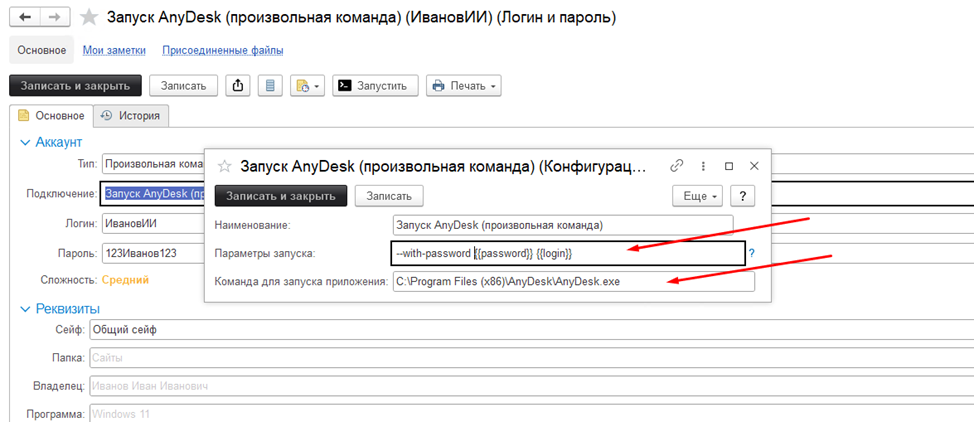The height and width of the screenshot is (422, 974).
Task: Star the configuration dialog as favorite
Action: click(x=225, y=166)
